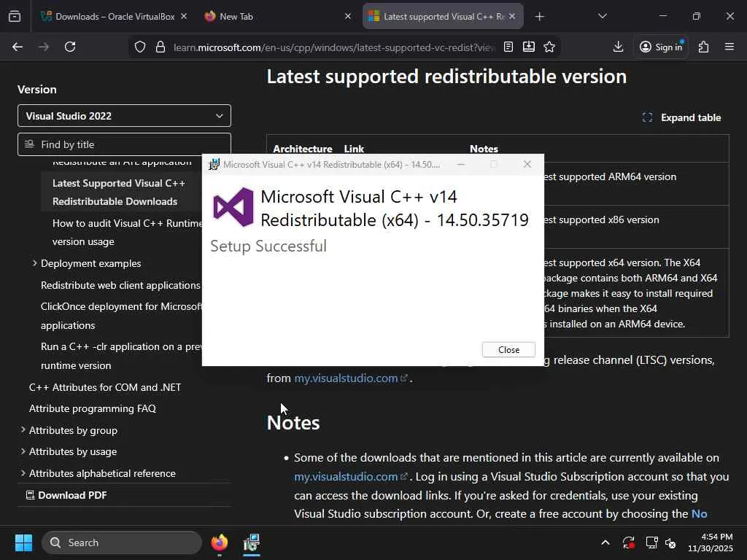Screen dimensions: 747x560
Task: Minimize the Visual C++ setup dialog
Action: point(461,164)
